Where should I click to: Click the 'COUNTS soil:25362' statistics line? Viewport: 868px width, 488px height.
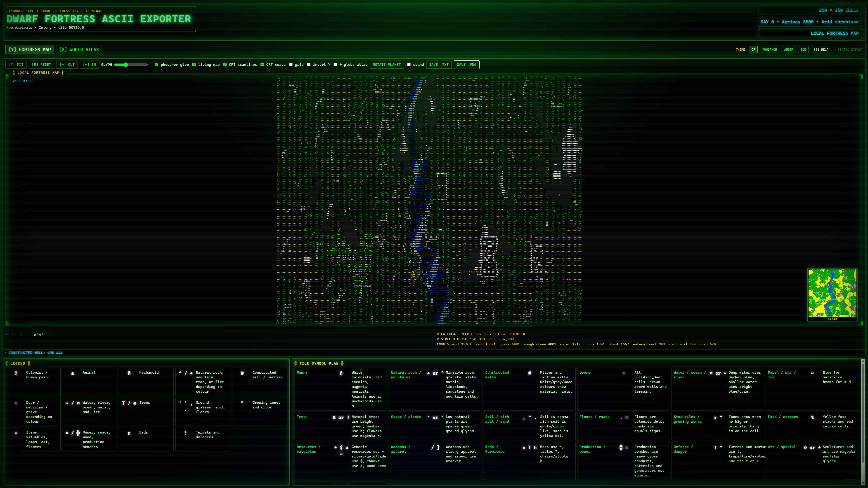coord(576,344)
